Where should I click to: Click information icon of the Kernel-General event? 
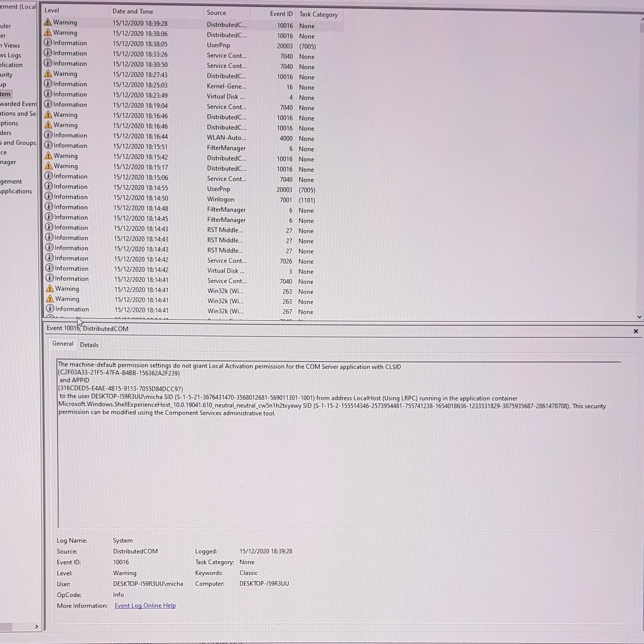click(48, 83)
